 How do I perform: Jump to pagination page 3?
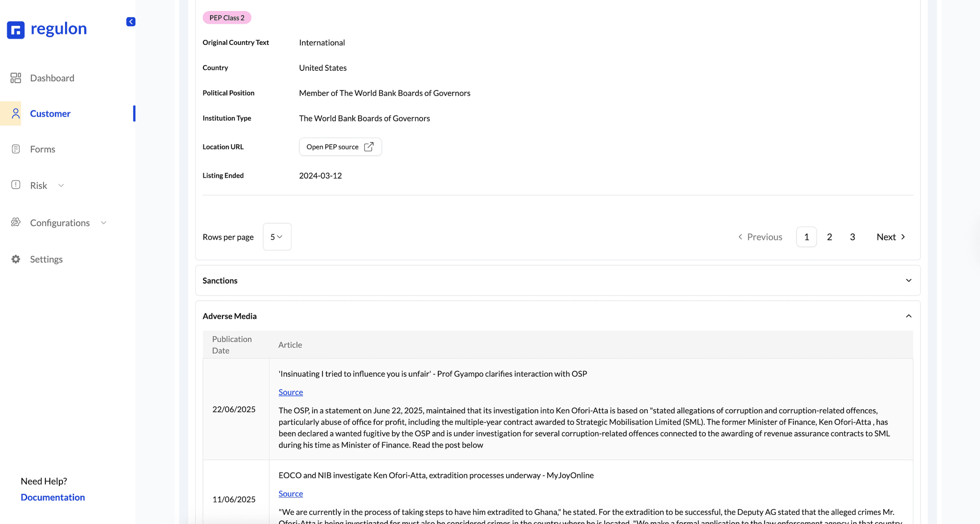coord(852,237)
